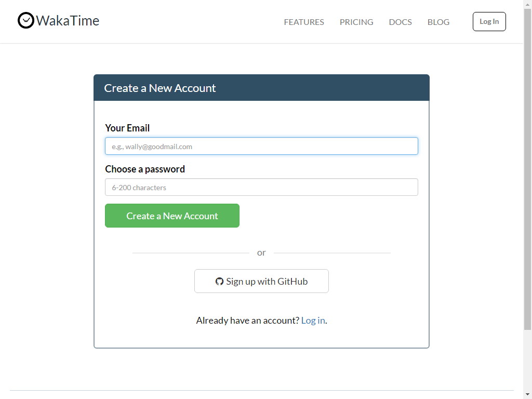Click the GitHub octocat icon
This screenshot has height=399, width=532.
[219, 282]
